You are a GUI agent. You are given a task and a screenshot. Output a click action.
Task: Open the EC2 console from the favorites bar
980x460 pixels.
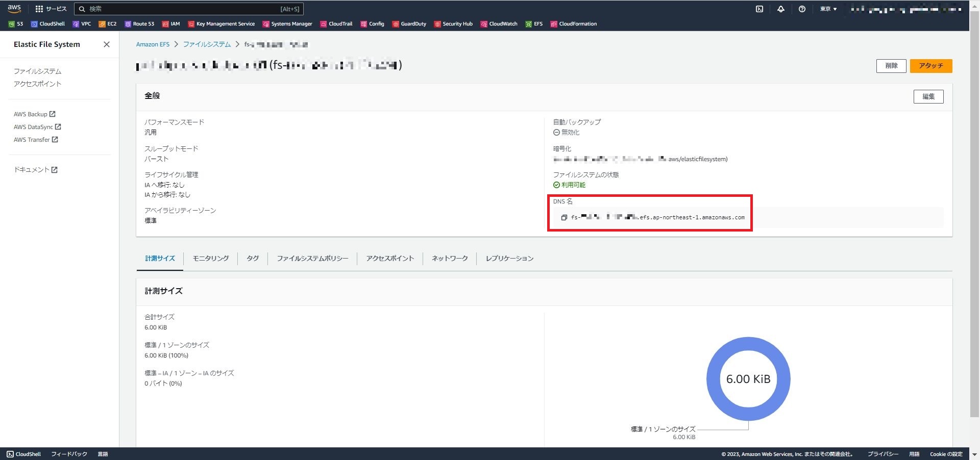click(108, 23)
